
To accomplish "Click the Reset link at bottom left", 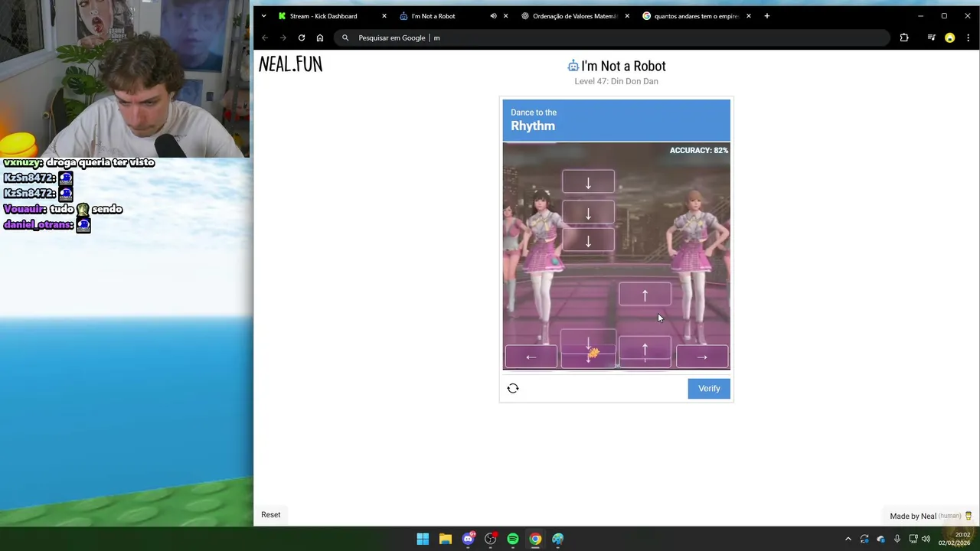I will pyautogui.click(x=271, y=514).
